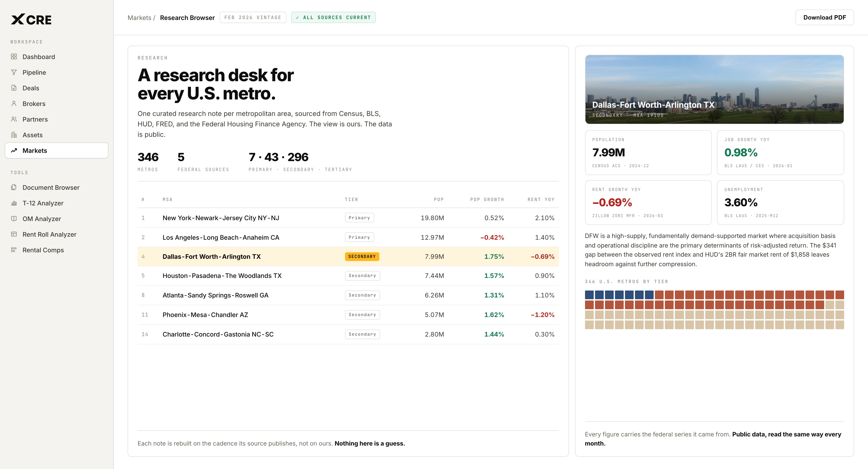Click the Dashboard grid icon in sidebar
Viewport: 868px width, 469px height.
[x=14, y=57]
